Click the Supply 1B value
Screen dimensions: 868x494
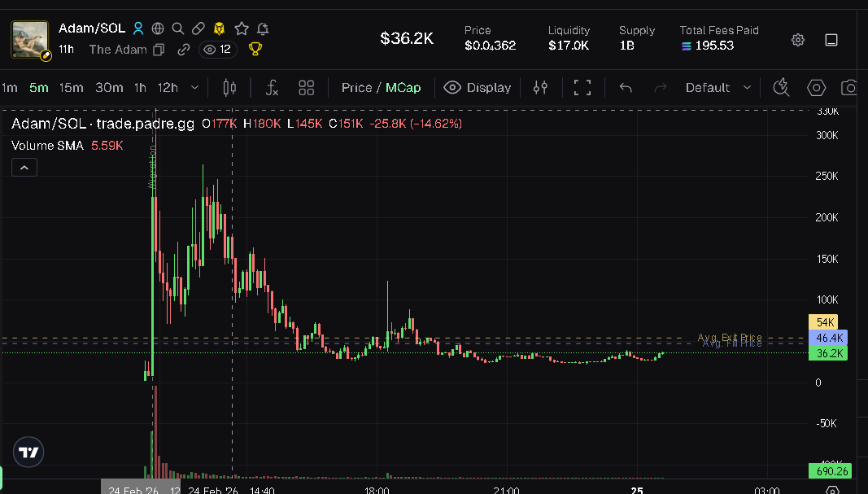click(x=626, y=46)
